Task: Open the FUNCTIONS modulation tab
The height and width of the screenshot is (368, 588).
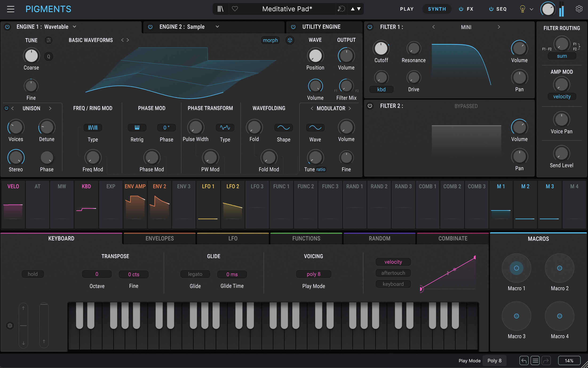Action: (306, 239)
